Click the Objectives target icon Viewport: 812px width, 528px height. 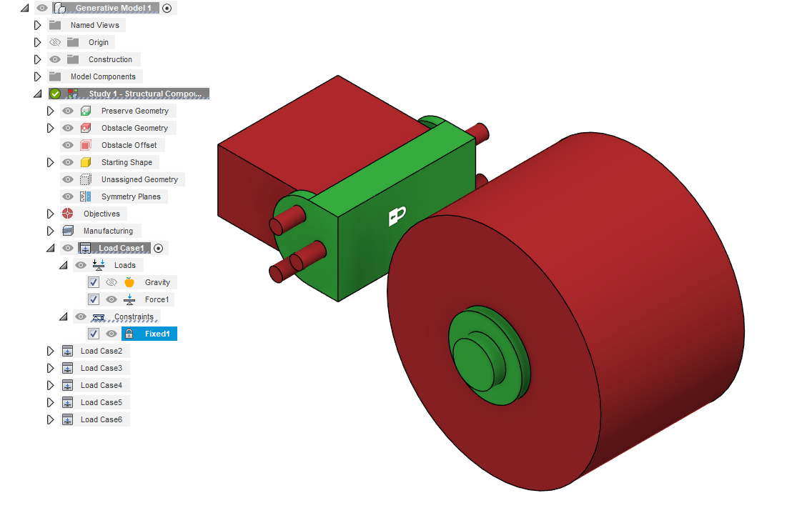(x=66, y=214)
